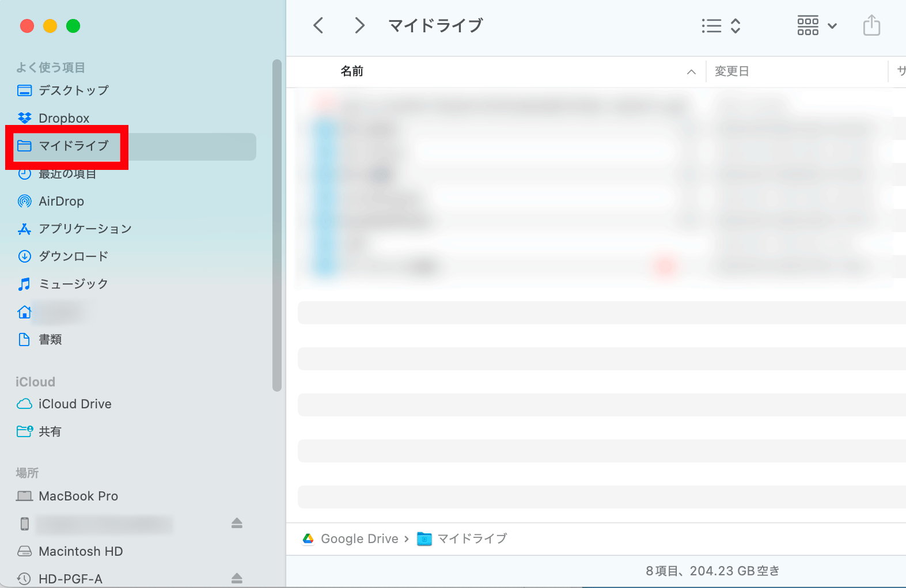
Task: Select マイドライブ in the sidebar
Action: pyautogui.click(x=74, y=146)
